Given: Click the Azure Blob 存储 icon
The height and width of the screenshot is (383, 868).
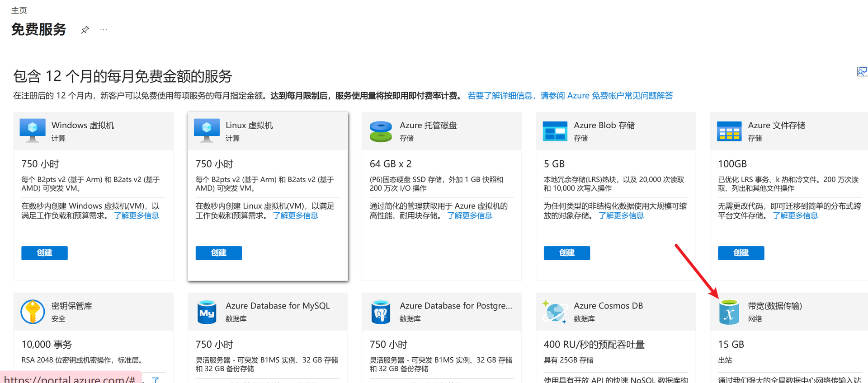Looking at the screenshot, I should (555, 131).
